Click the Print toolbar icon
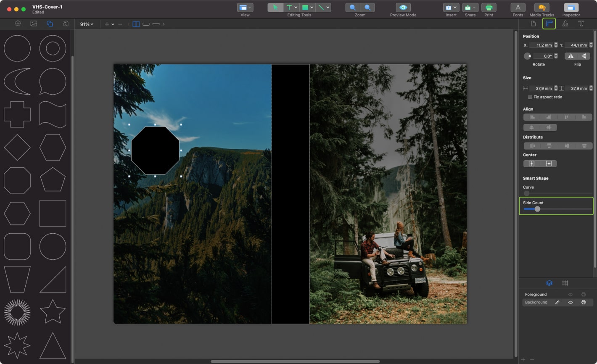Screen dimensions: 597x364 point(489,8)
